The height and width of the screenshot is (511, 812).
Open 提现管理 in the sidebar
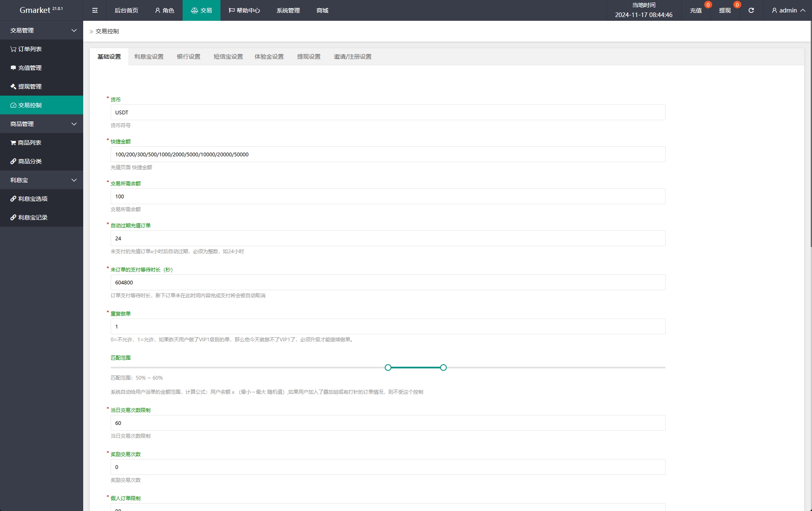pyautogui.click(x=30, y=86)
